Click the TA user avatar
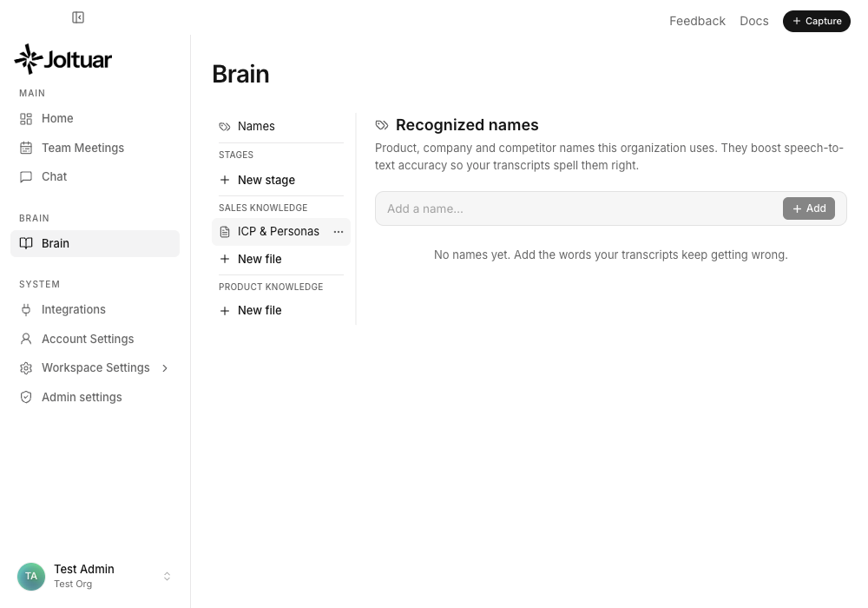Screen dimensions: 868x608 pyautogui.click(x=31, y=577)
